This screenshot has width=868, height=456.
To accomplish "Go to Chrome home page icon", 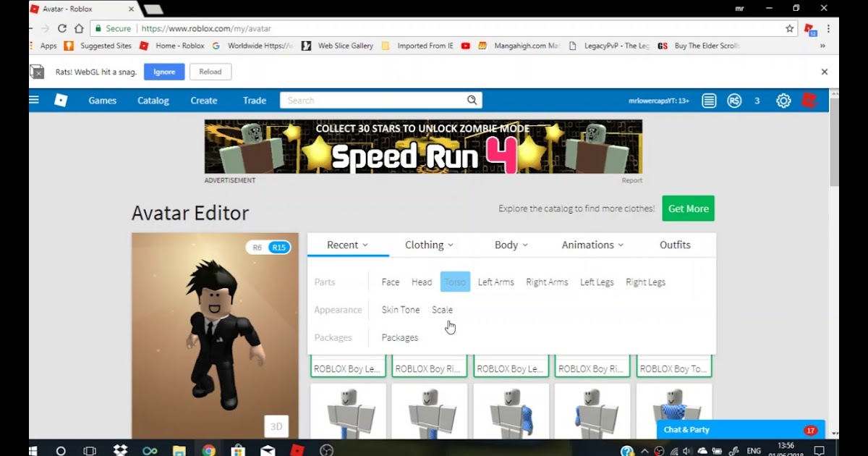I will coord(79,28).
